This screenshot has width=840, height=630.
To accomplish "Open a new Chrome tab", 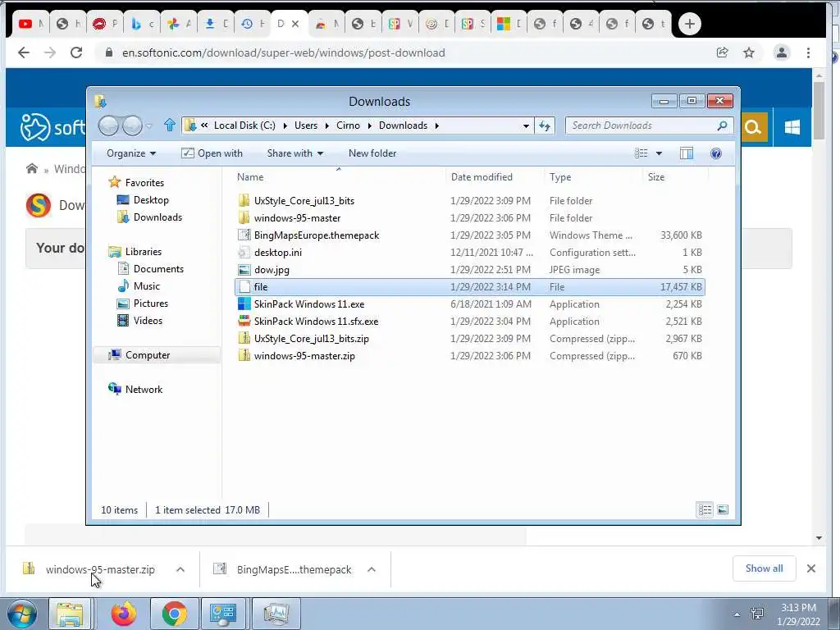I will [x=689, y=24].
